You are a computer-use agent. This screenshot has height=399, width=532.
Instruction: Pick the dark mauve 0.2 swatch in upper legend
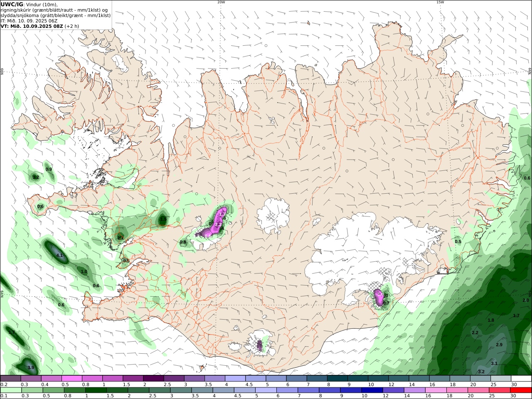coord(10,378)
